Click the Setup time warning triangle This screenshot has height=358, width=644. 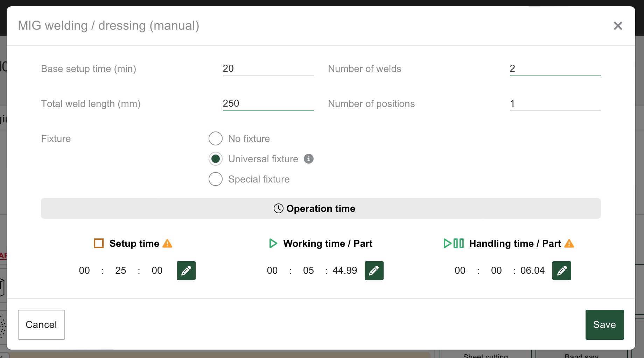coord(168,243)
